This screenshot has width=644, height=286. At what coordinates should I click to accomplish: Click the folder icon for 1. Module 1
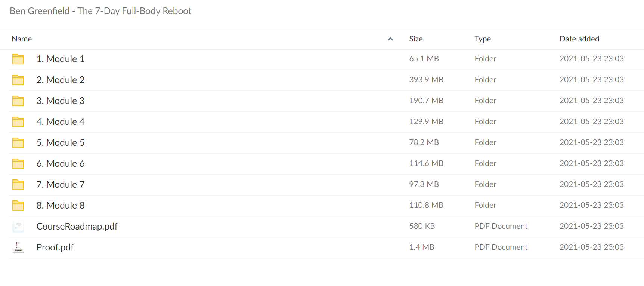click(x=18, y=59)
